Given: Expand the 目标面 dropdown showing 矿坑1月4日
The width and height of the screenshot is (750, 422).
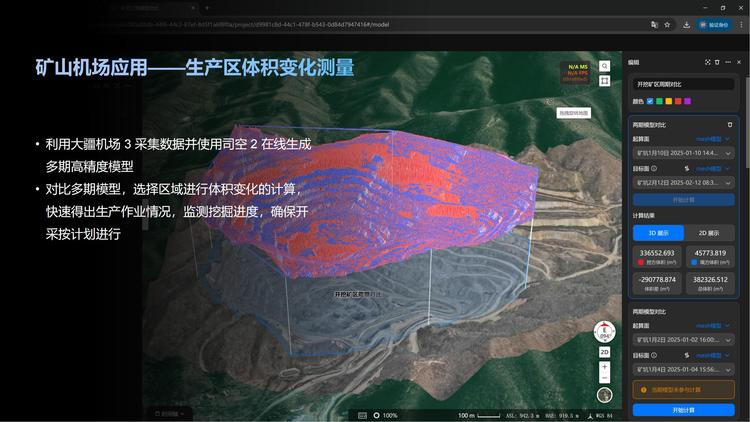Looking at the screenshot, I should 684,369.
